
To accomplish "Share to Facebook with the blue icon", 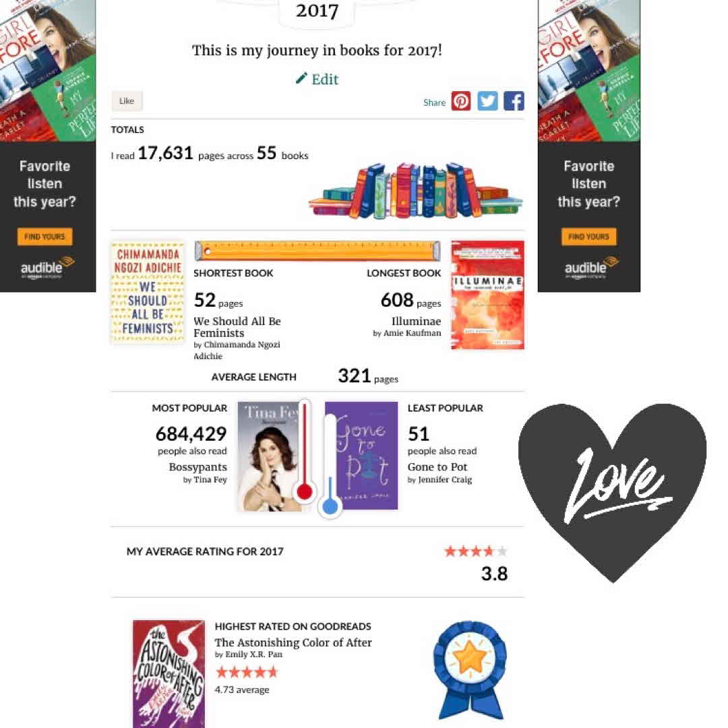I will click(514, 100).
